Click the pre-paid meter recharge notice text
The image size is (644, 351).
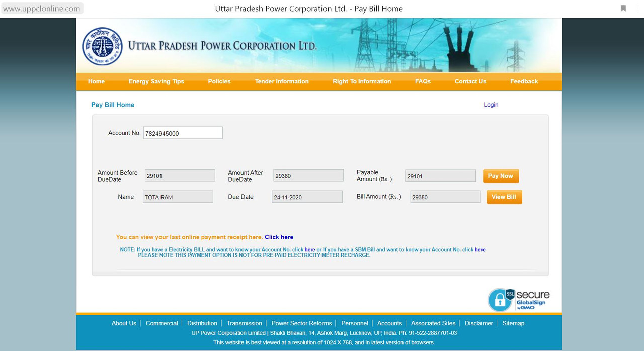254,255
